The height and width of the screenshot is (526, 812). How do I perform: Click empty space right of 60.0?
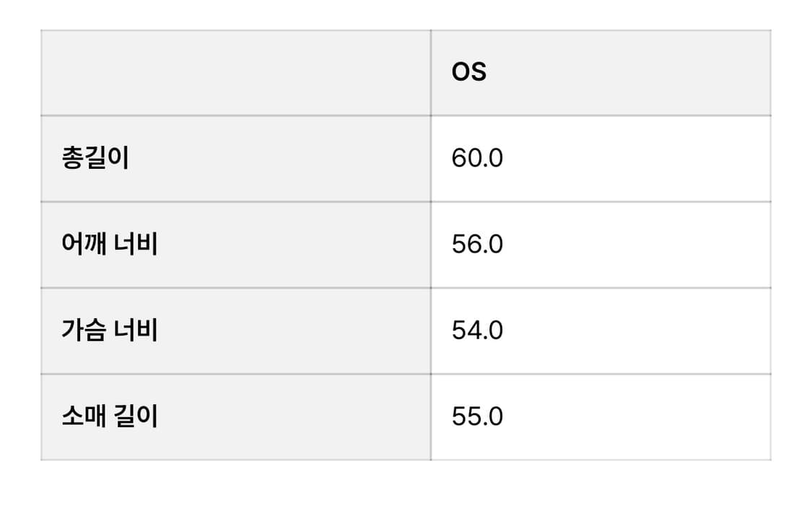coord(635,158)
